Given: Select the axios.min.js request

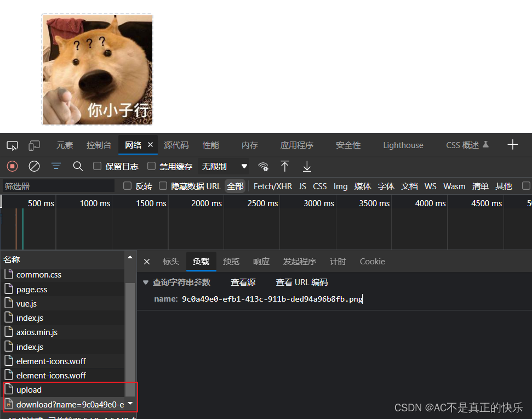Looking at the screenshot, I should pos(64,332).
